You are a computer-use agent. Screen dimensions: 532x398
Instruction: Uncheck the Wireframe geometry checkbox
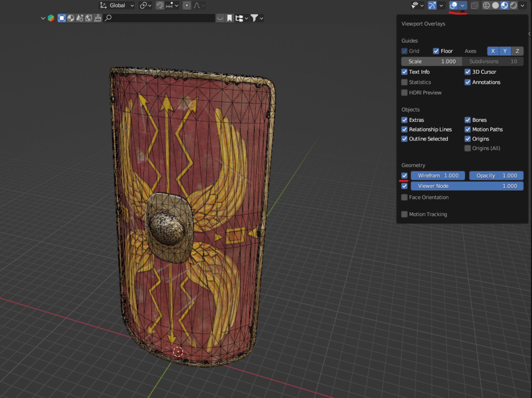404,175
